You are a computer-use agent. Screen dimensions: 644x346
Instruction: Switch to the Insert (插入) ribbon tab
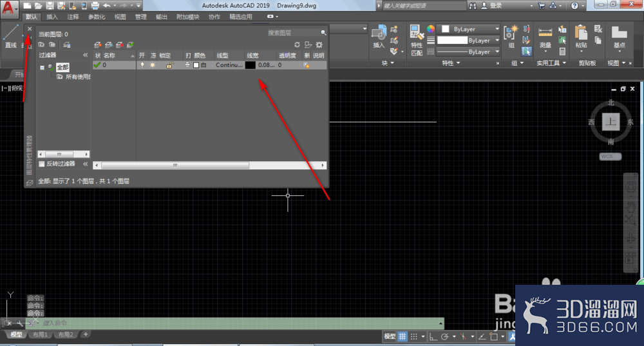[x=52, y=17]
